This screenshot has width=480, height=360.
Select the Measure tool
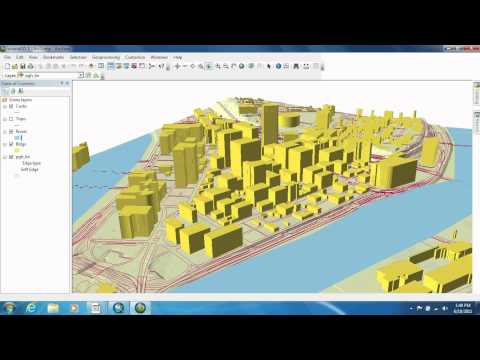click(x=306, y=66)
